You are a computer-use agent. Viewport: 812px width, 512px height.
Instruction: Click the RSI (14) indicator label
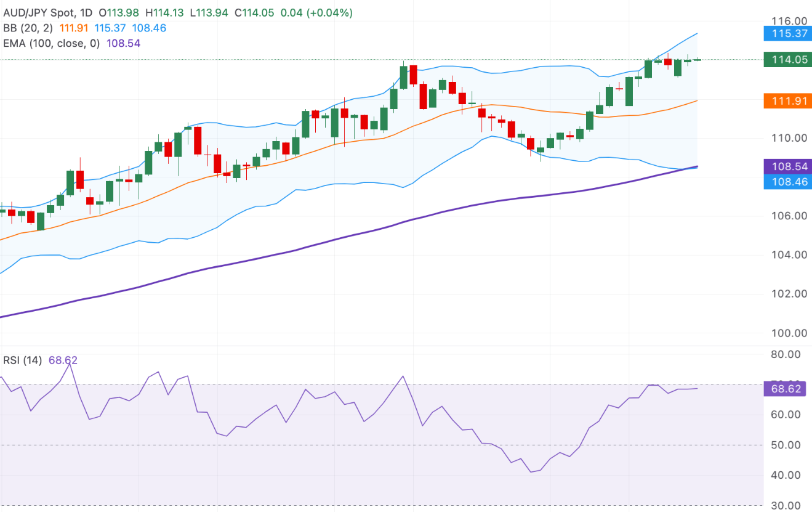pyautogui.click(x=22, y=360)
